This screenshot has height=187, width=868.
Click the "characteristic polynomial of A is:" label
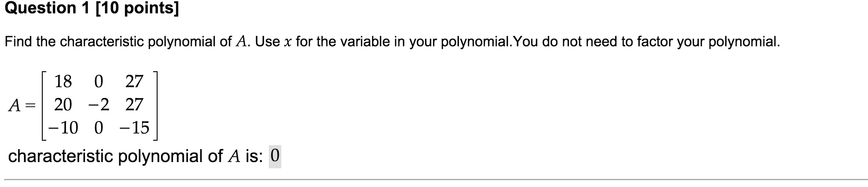pyautogui.click(x=136, y=156)
